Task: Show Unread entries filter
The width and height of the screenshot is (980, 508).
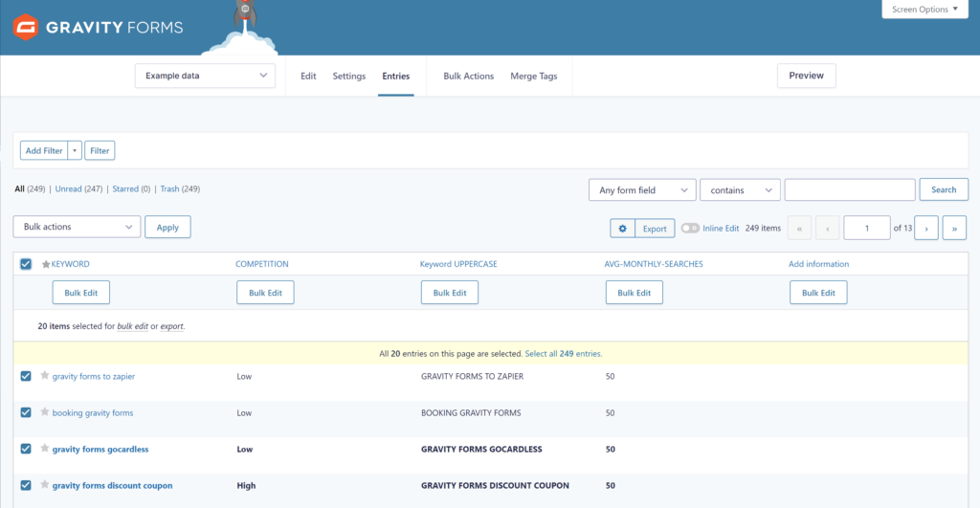Action: pos(68,188)
